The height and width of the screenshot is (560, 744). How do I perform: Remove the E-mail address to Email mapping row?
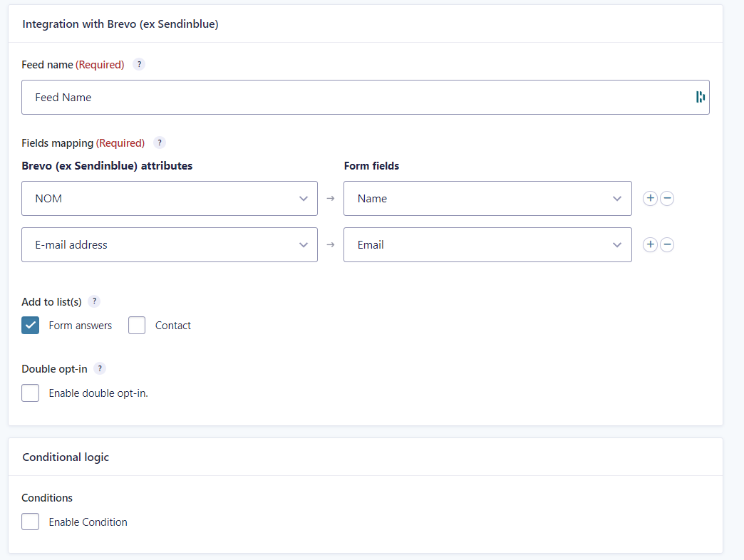666,244
